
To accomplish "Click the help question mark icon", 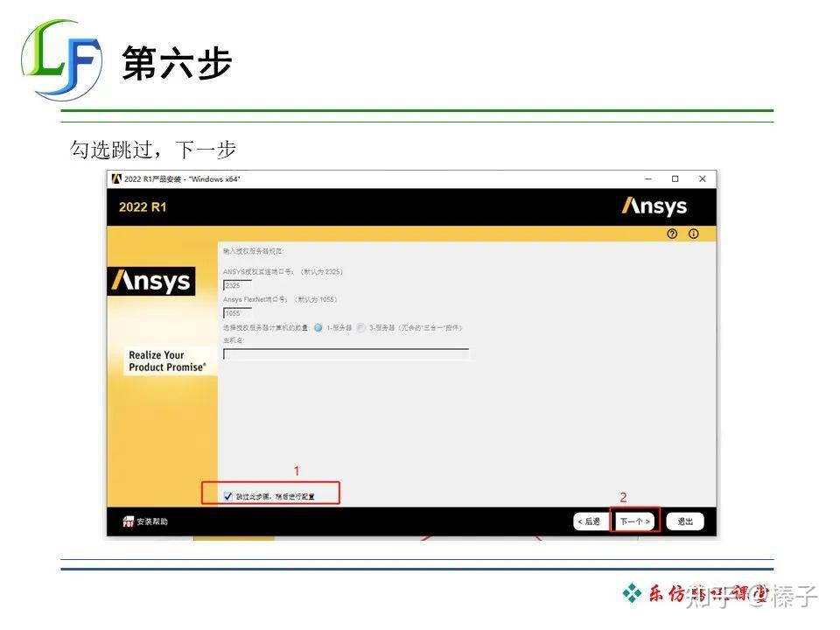I will [672, 235].
